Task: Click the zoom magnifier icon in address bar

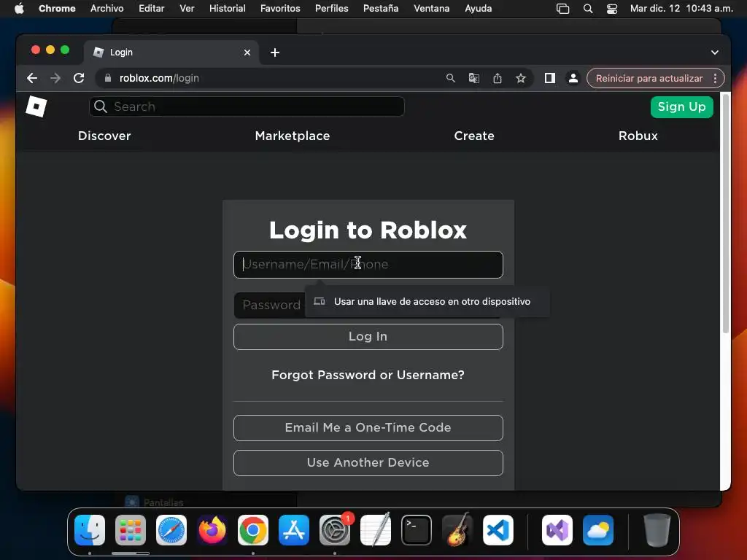Action: tap(450, 78)
